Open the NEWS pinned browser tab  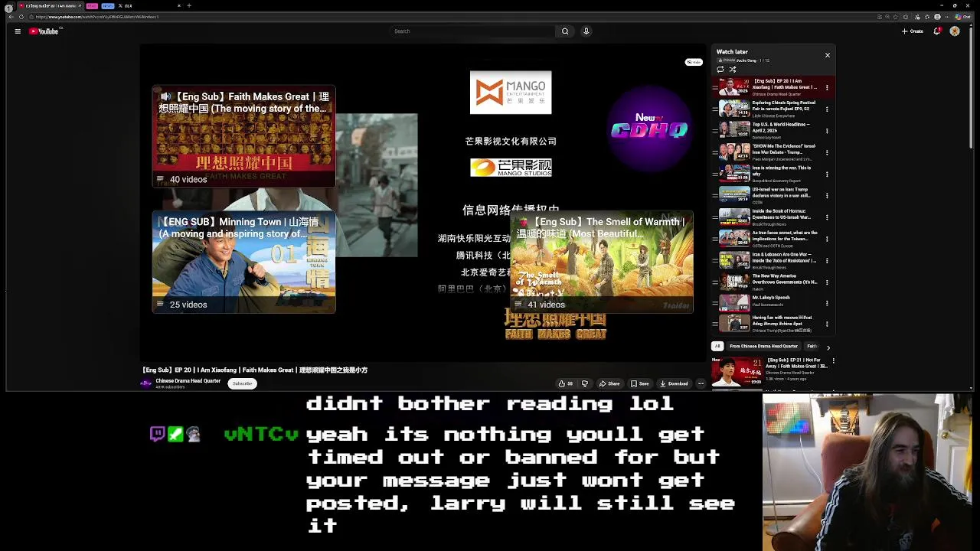[x=107, y=5]
